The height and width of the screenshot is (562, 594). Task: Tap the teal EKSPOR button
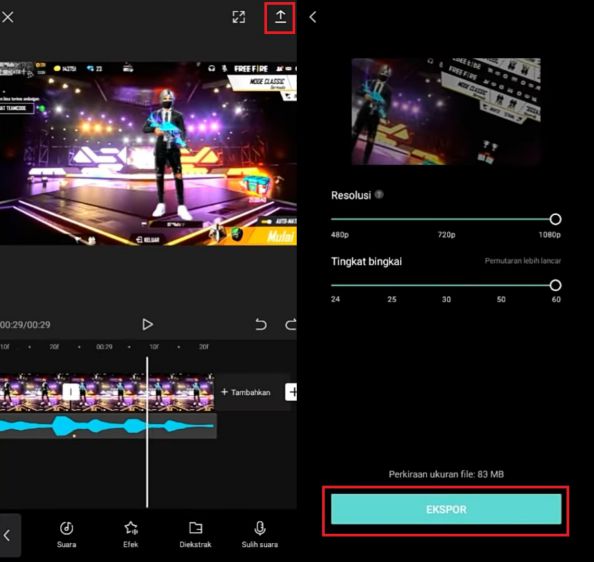tap(446, 509)
